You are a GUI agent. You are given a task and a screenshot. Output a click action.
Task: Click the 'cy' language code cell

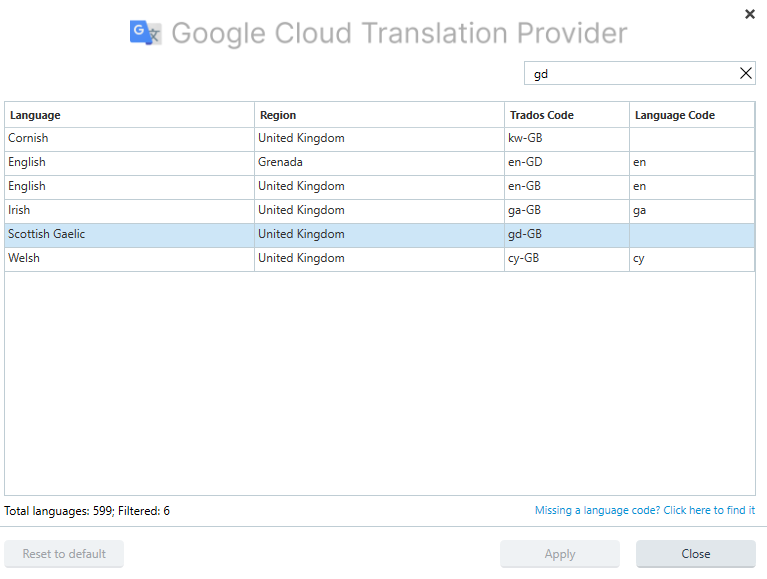pyautogui.click(x=691, y=258)
